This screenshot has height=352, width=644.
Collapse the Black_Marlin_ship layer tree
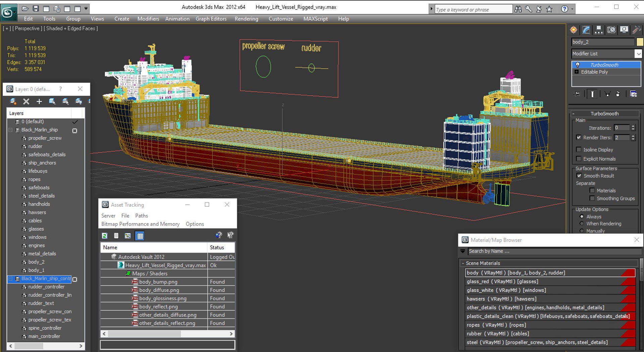pos(10,130)
